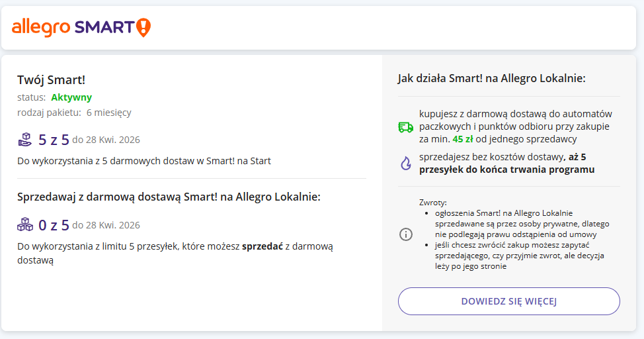
Task: Click the expiry date next to 5 z 5
Action: click(x=106, y=140)
